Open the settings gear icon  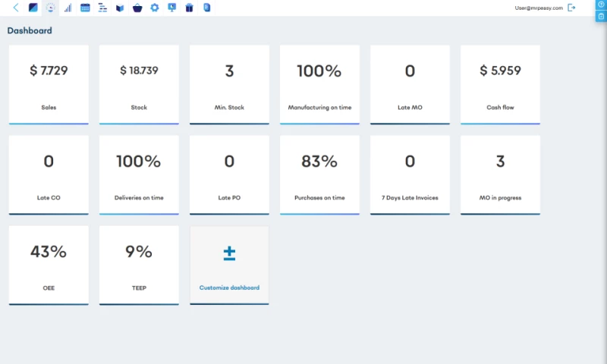(155, 8)
